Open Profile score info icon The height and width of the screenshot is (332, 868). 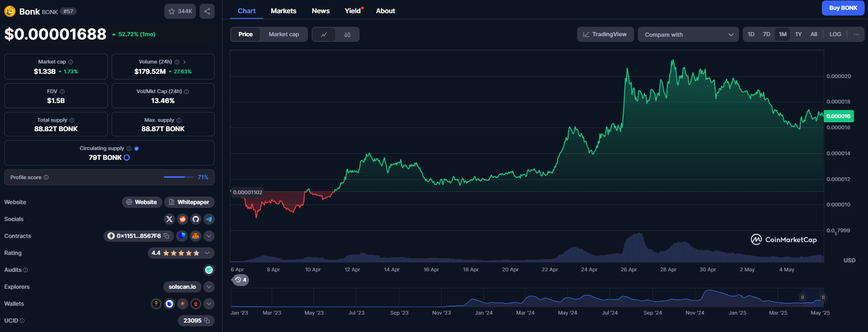46,177
